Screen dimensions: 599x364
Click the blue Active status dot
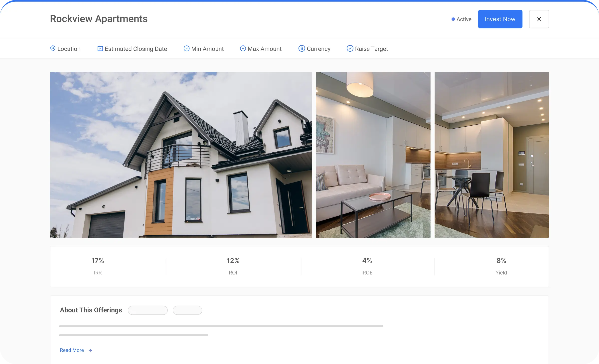(453, 19)
